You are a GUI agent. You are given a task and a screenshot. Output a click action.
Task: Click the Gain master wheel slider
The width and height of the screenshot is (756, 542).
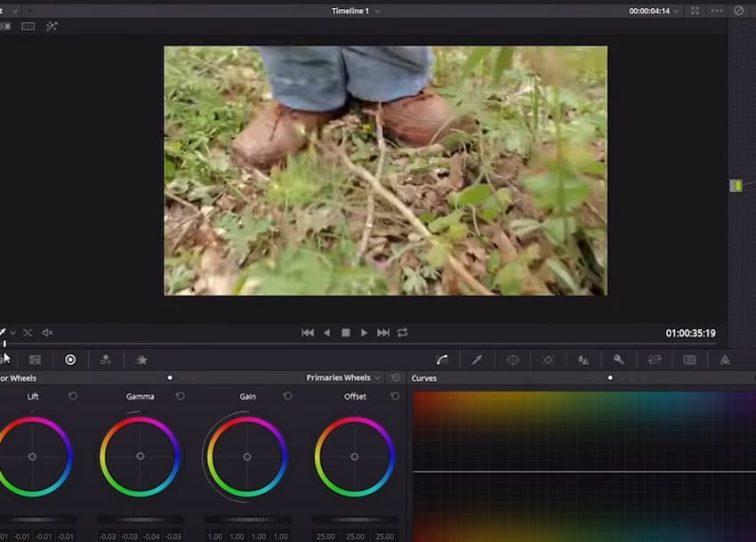tap(247, 520)
